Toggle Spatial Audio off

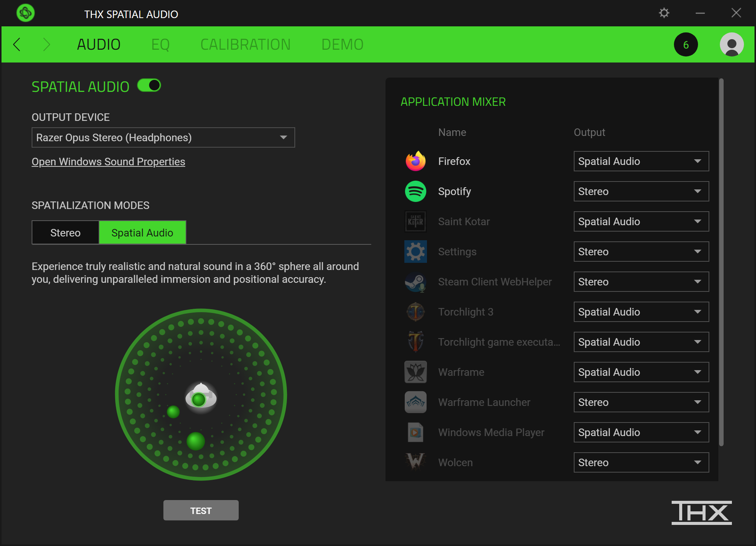pyautogui.click(x=149, y=85)
